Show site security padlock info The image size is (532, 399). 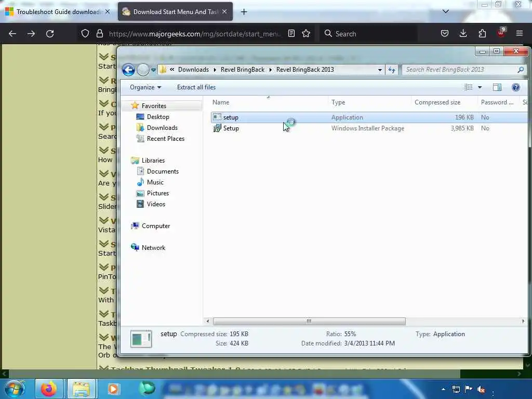point(99,33)
